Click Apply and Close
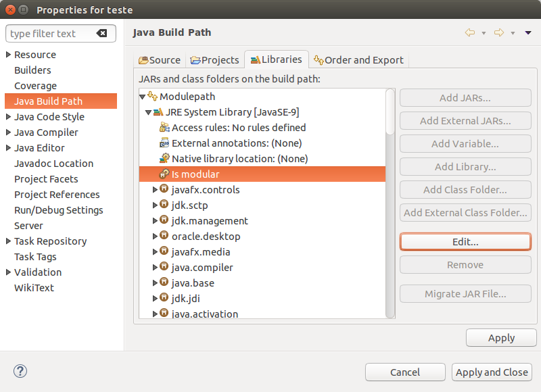 click(x=492, y=372)
